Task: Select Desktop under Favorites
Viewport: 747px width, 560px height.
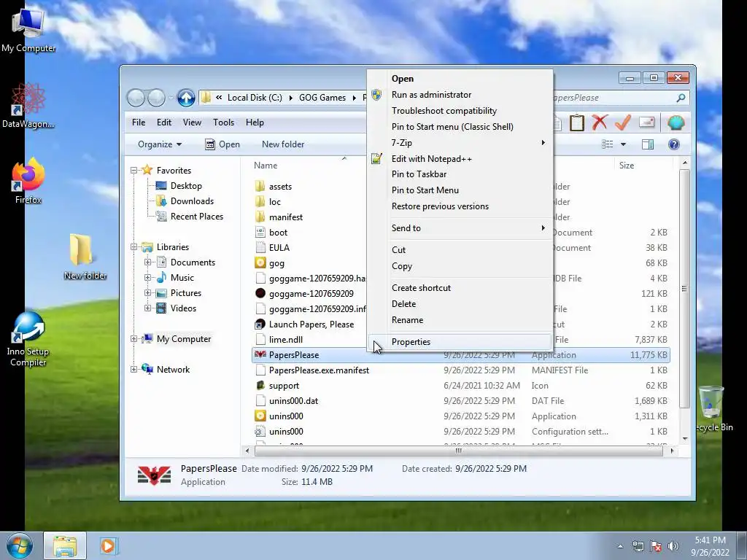Action: tap(186, 186)
